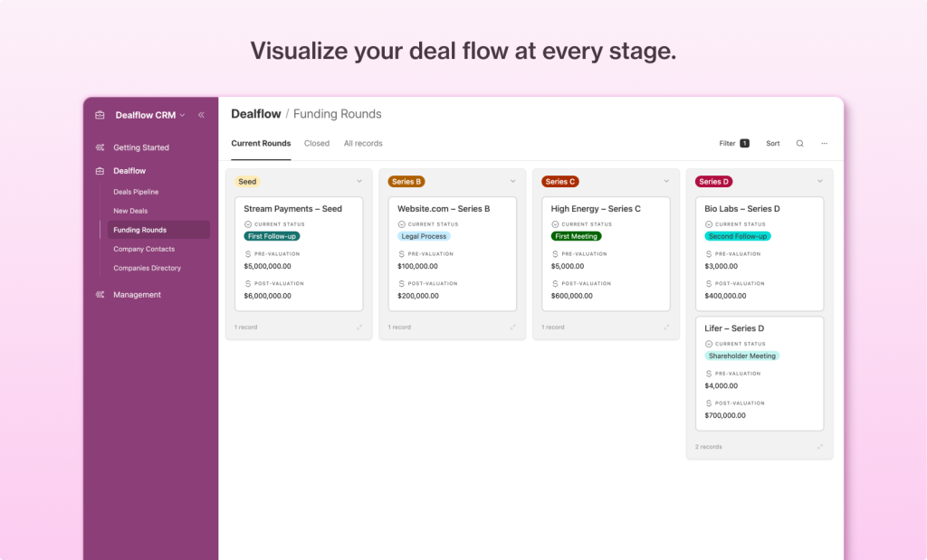Click the Dealflow breadcrumb link
Image resolution: width=927 pixels, height=560 pixels.
click(x=256, y=114)
